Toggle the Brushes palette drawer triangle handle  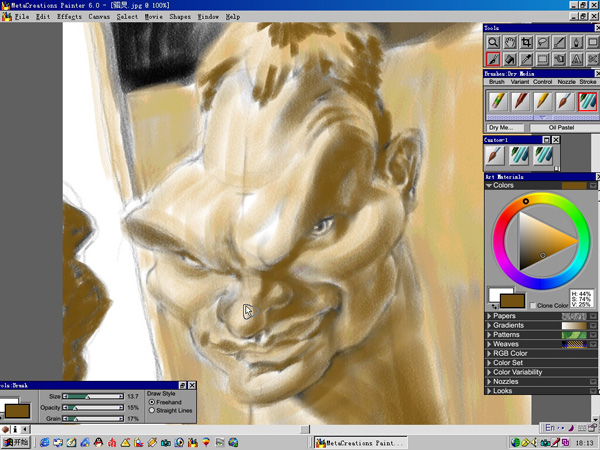pyautogui.click(x=542, y=117)
